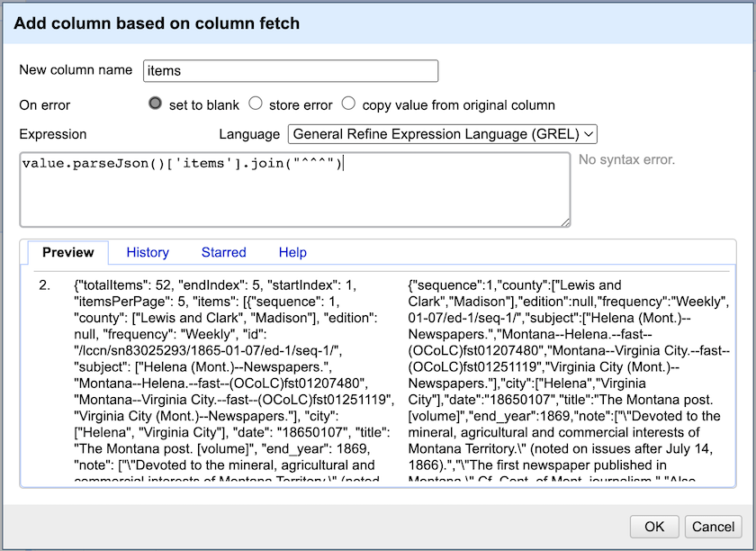
Task: Click the 'items' column name field
Action: click(291, 70)
